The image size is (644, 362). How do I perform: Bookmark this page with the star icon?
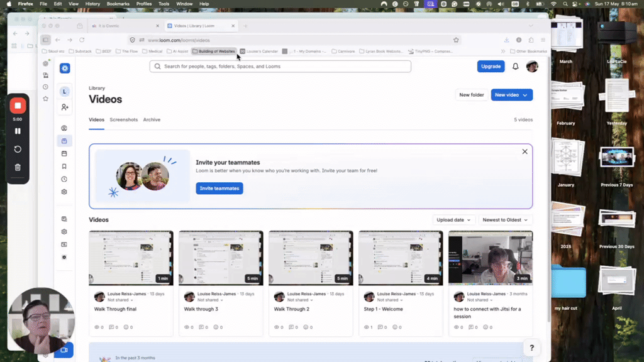click(456, 40)
